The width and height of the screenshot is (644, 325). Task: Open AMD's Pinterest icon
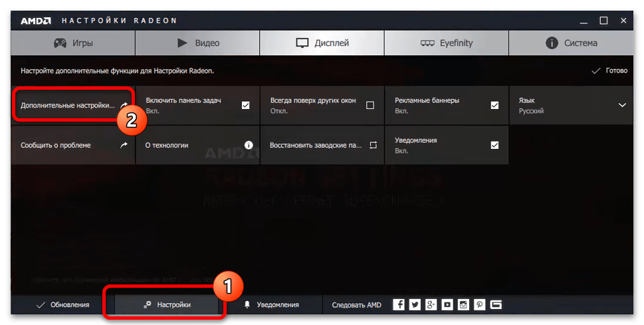coord(479,304)
